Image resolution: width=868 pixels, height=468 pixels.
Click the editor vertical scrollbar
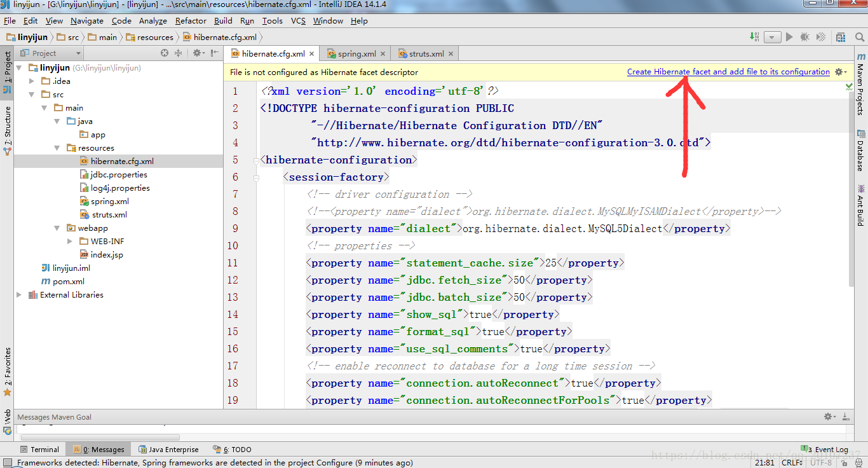click(x=851, y=191)
